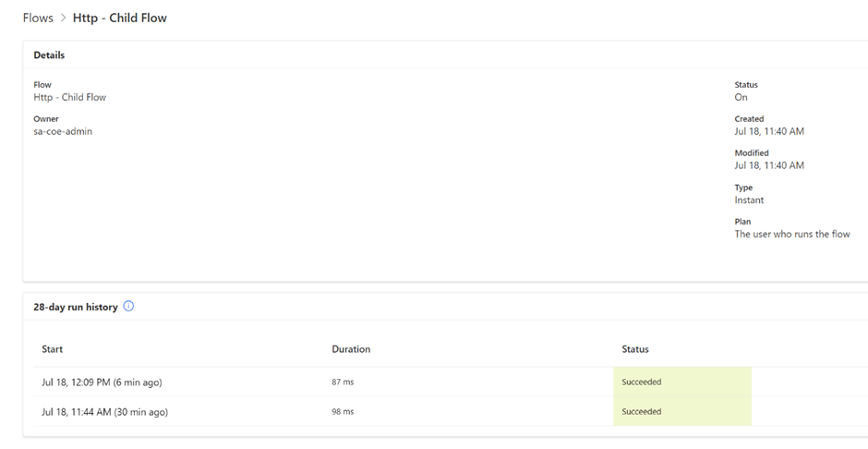Click the On value under Status
This screenshot has height=449, width=868.
[x=741, y=97]
